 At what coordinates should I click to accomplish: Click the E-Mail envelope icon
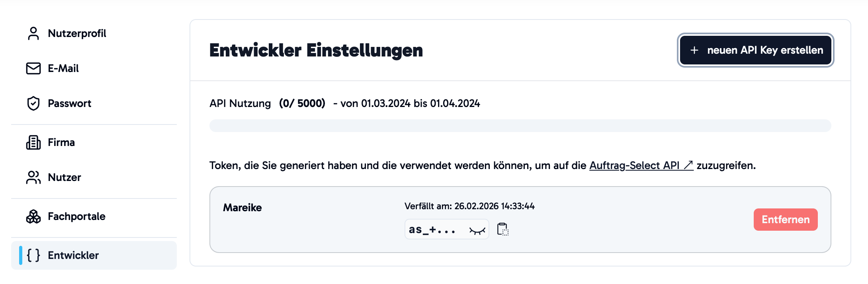33,68
